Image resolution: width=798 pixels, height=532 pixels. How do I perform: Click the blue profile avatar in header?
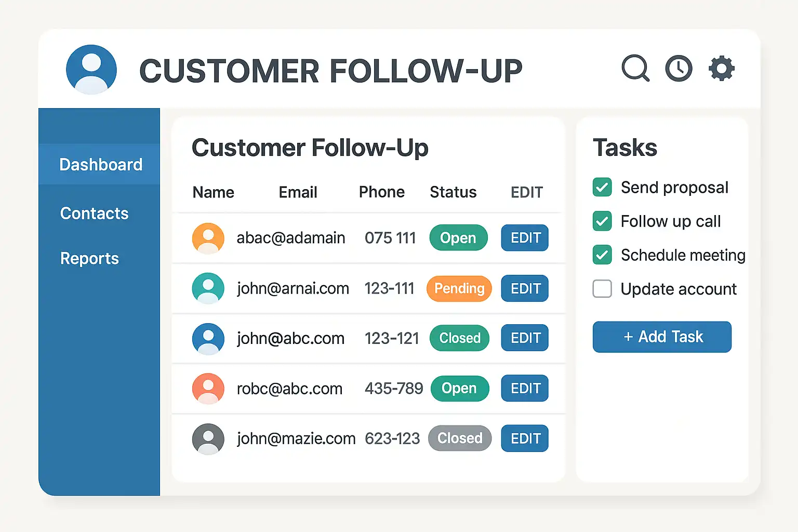(91, 70)
